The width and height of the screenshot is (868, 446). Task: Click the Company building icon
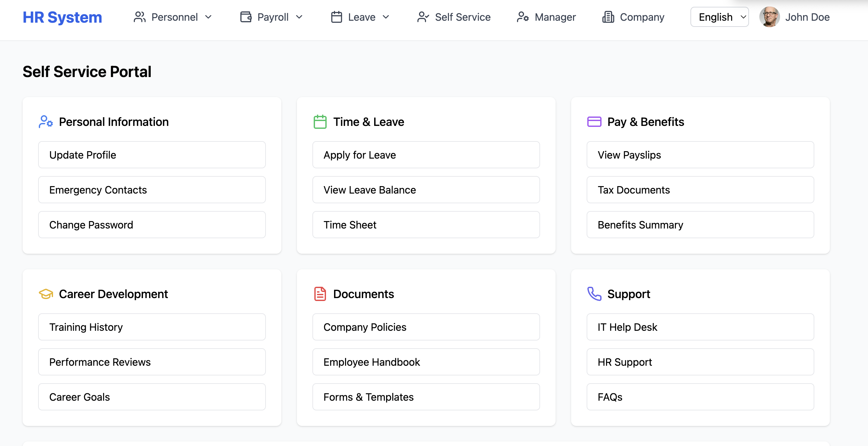click(x=608, y=17)
